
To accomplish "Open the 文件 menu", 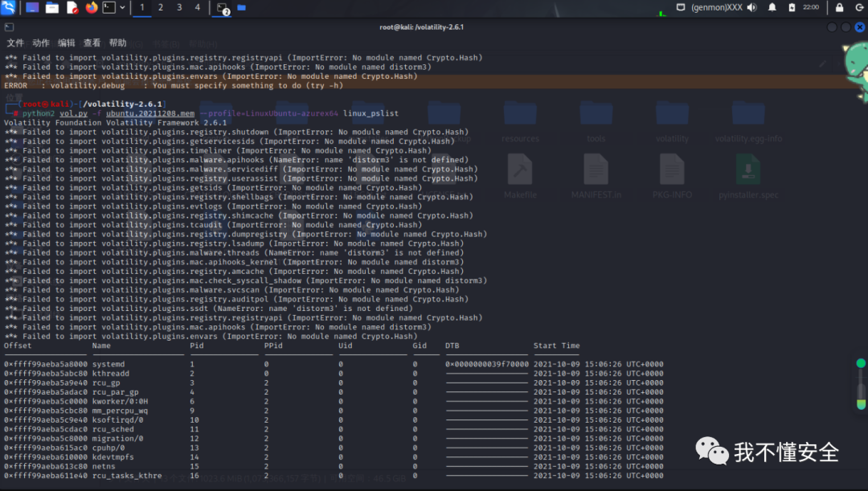I will pos(15,43).
